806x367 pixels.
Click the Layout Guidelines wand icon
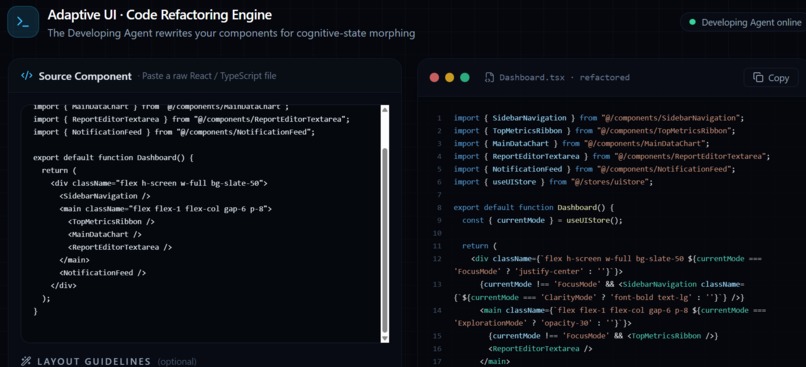click(x=26, y=361)
